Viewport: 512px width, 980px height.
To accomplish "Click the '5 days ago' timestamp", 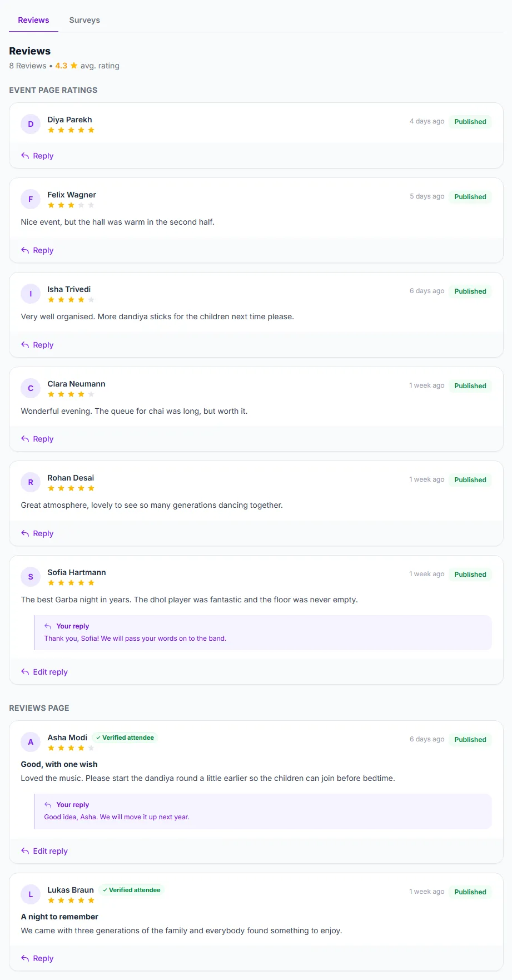I will (x=427, y=196).
